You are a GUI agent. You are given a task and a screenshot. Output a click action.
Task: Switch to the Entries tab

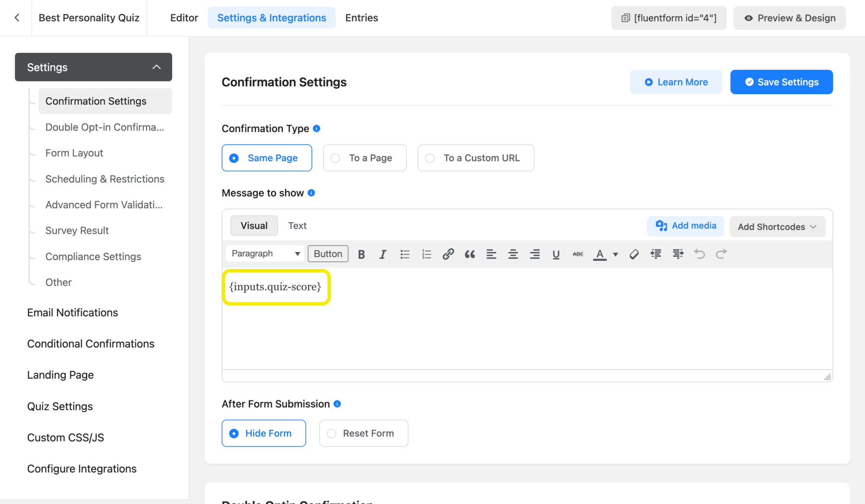[361, 18]
